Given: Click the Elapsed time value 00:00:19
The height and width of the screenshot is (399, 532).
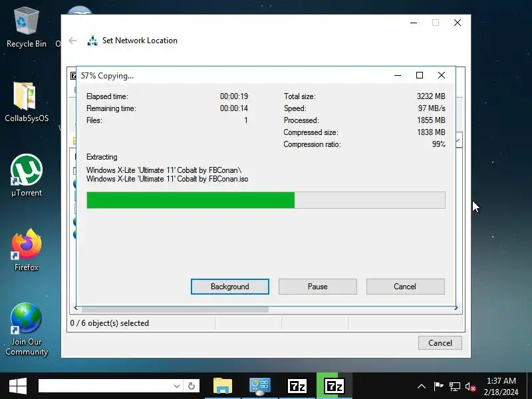Looking at the screenshot, I should pyautogui.click(x=234, y=96).
